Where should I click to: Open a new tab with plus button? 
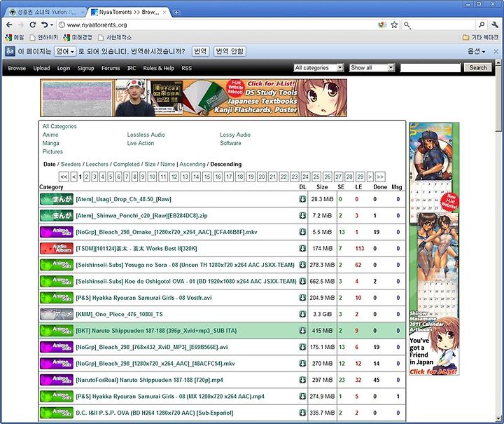click(x=176, y=12)
